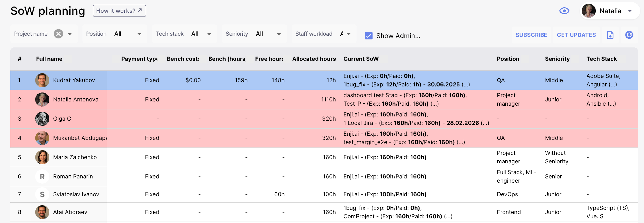Open the Staff workload filter dropdown
Viewport: 644px width, 223px height.
[x=324, y=34]
